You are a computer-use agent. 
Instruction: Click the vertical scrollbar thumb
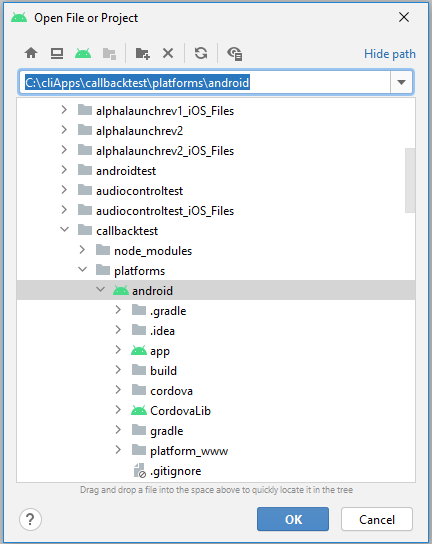pyautogui.click(x=410, y=180)
